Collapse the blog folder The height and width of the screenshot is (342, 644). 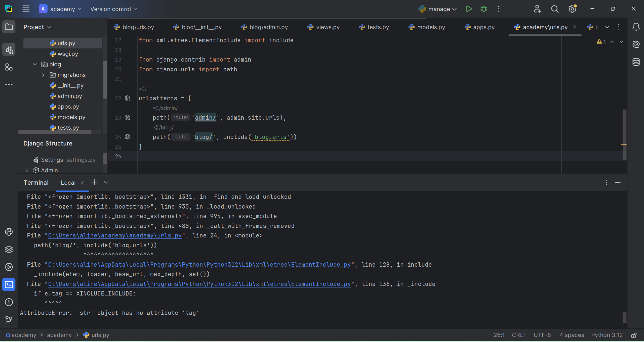[35, 64]
